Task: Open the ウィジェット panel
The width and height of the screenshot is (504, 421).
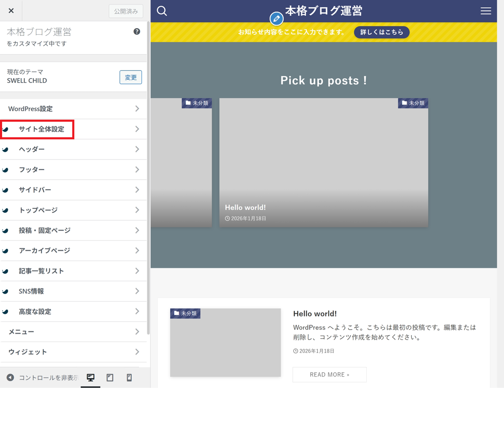Action: [28, 352]
